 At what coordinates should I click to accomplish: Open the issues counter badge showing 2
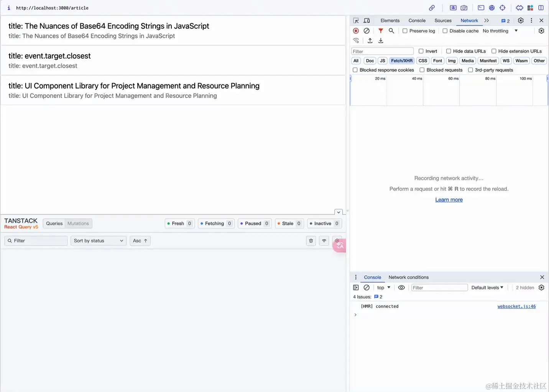(506, 21)
